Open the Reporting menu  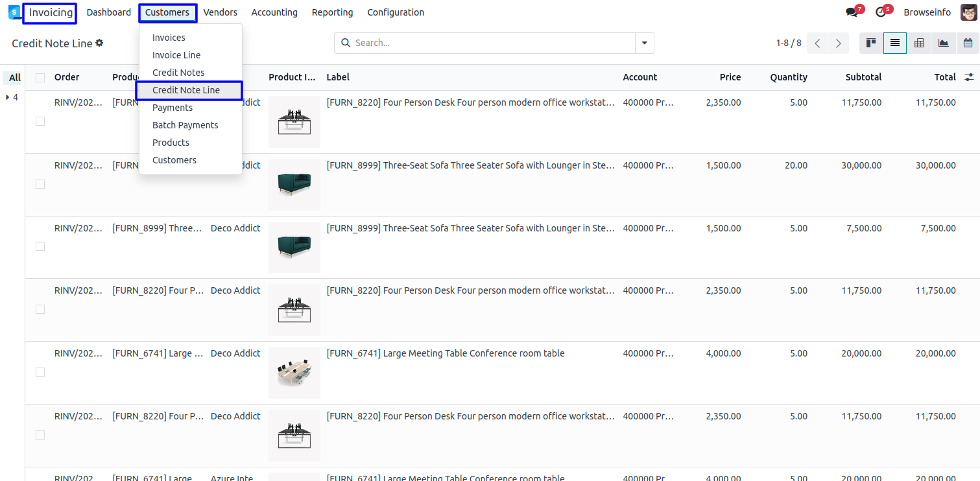[x=332, y=12]
